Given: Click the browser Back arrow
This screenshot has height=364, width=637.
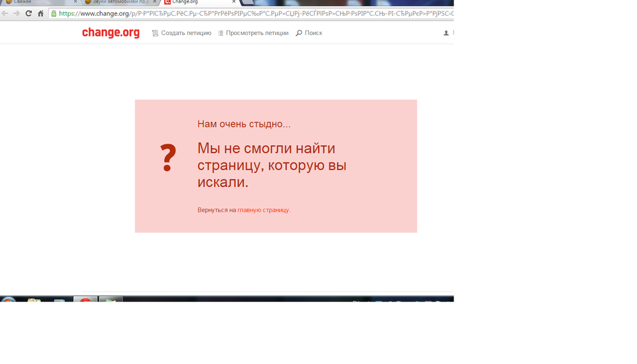Looking at the screenshot, I should pos(5,13).
